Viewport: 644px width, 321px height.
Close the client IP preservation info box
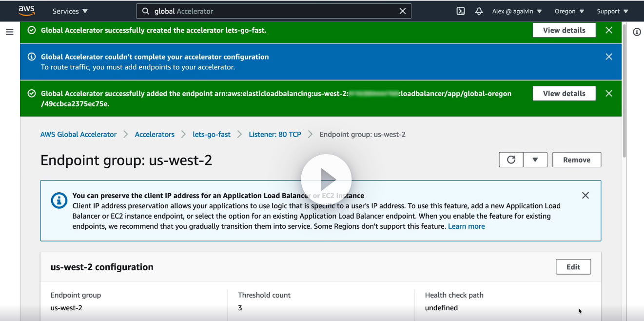tap(585, 195)
